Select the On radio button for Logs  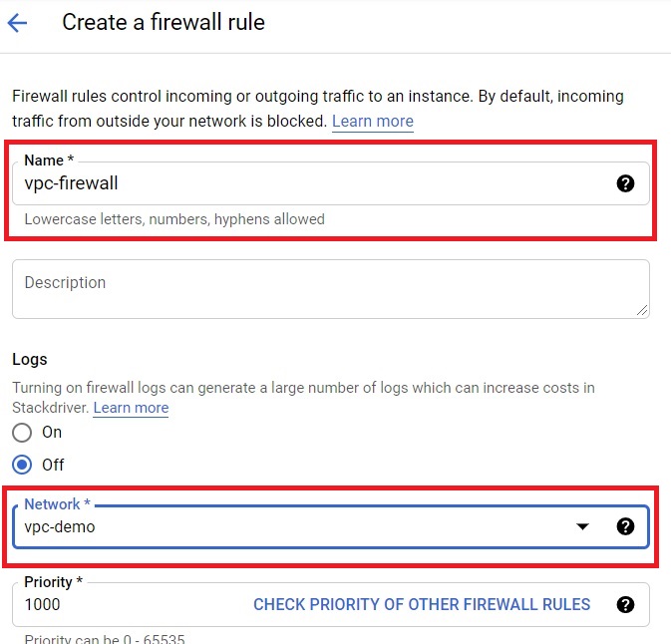tap(22, 433)
